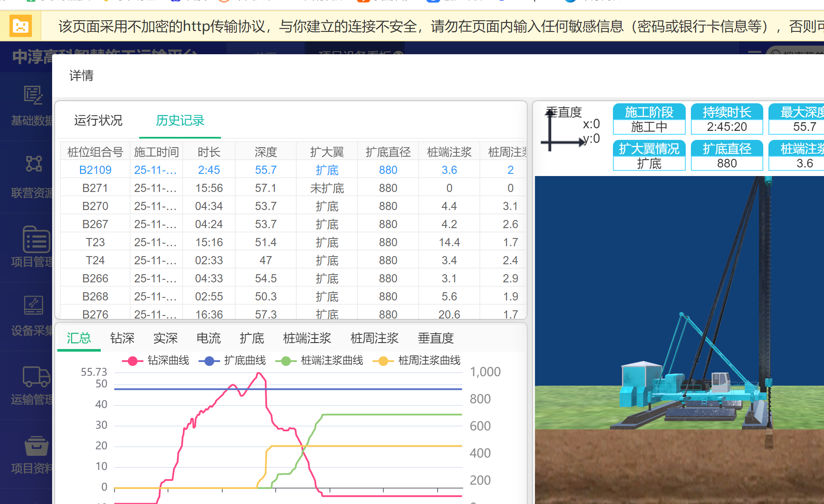Toggle 扩底曲线 legend series

point(233,361)
